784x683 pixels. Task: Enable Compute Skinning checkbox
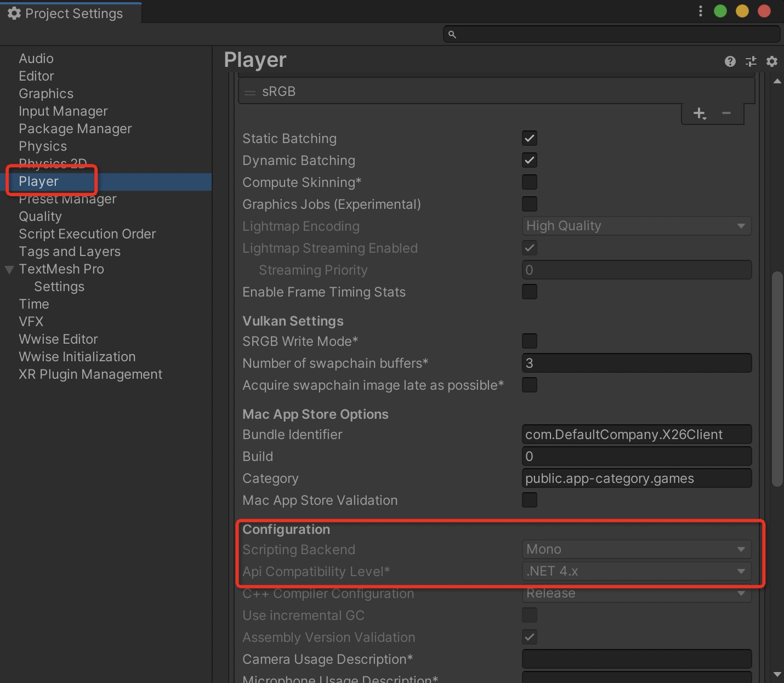click(x=530, y=182)
